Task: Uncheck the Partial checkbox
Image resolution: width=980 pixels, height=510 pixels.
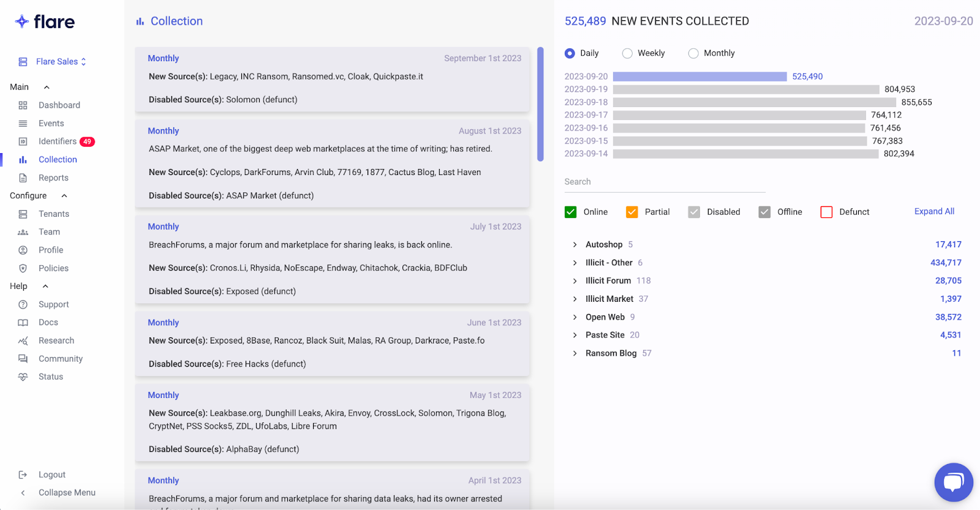Action: tap(632, 212)
